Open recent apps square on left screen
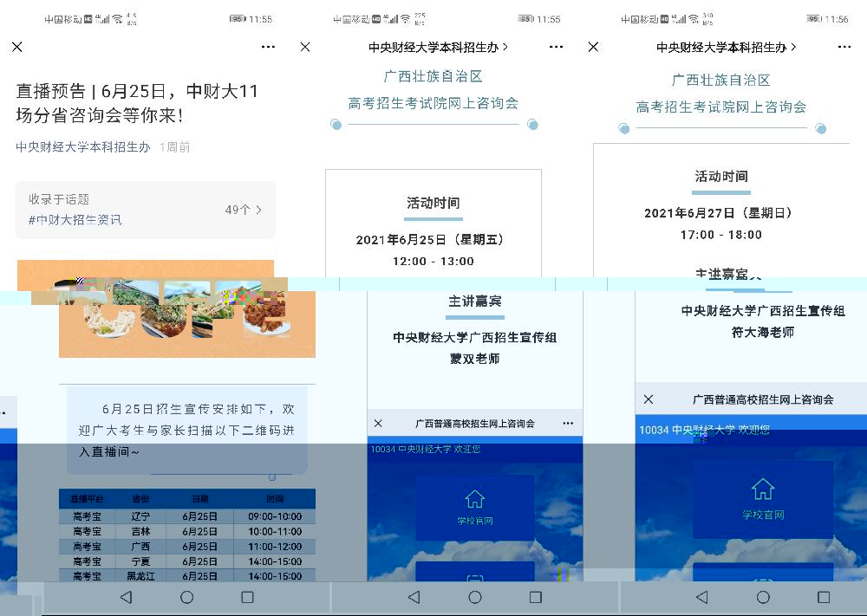 pos(247,597)
